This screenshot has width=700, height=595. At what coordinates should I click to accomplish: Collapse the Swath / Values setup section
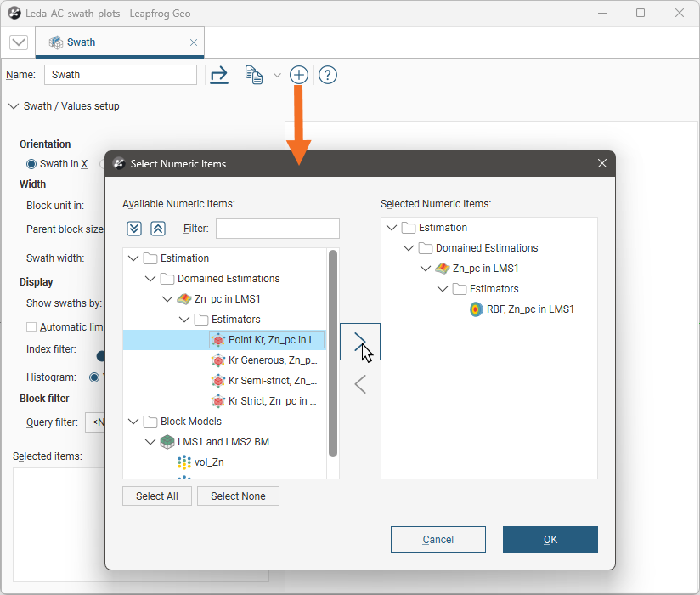[x=13, y=106]
